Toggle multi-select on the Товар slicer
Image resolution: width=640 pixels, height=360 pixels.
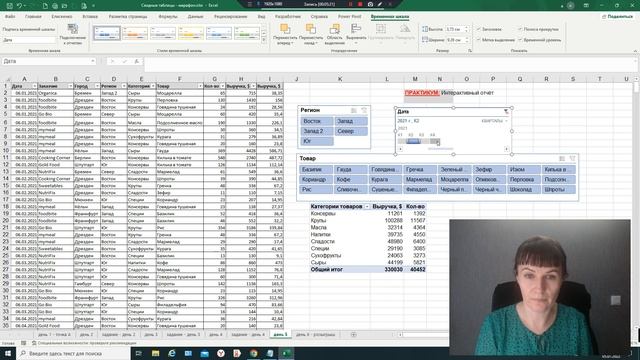562,158
